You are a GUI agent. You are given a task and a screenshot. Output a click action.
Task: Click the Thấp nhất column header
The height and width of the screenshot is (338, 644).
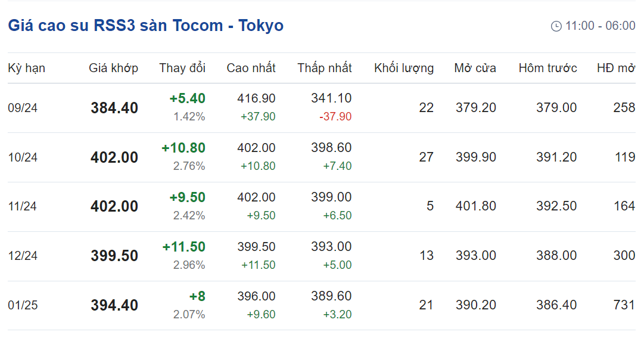(325, 68)
